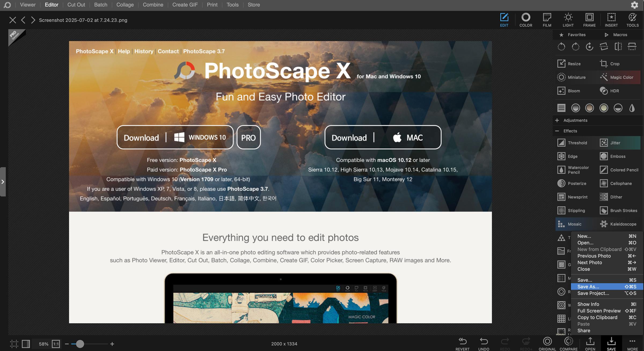
Task: Open the FRAME panel
Action: pyautogui.click(x=589, y=20)
